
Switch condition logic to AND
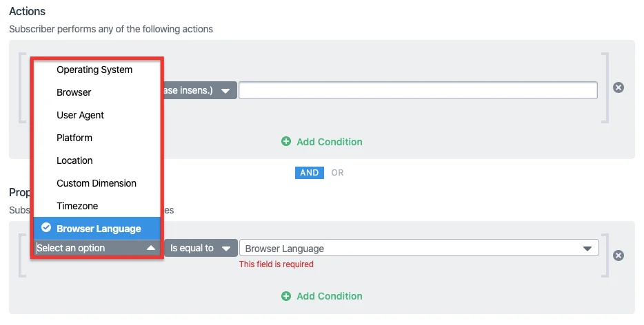point(310,172)
